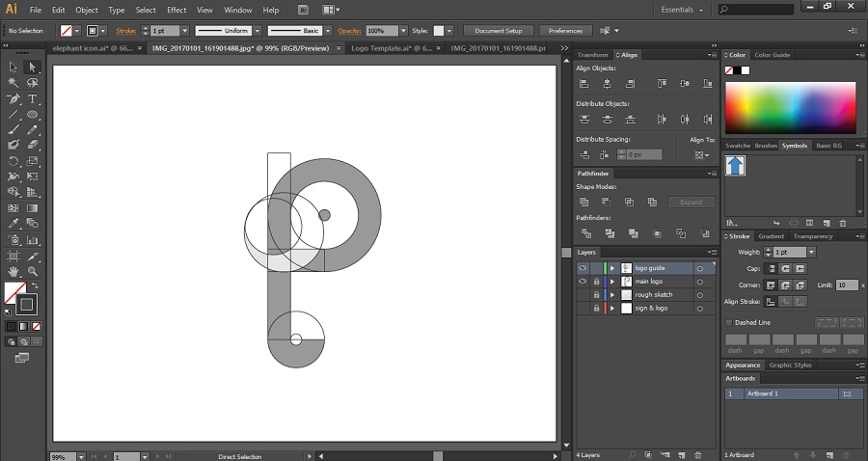Hide the main logo layer

(x=583, y=282)
